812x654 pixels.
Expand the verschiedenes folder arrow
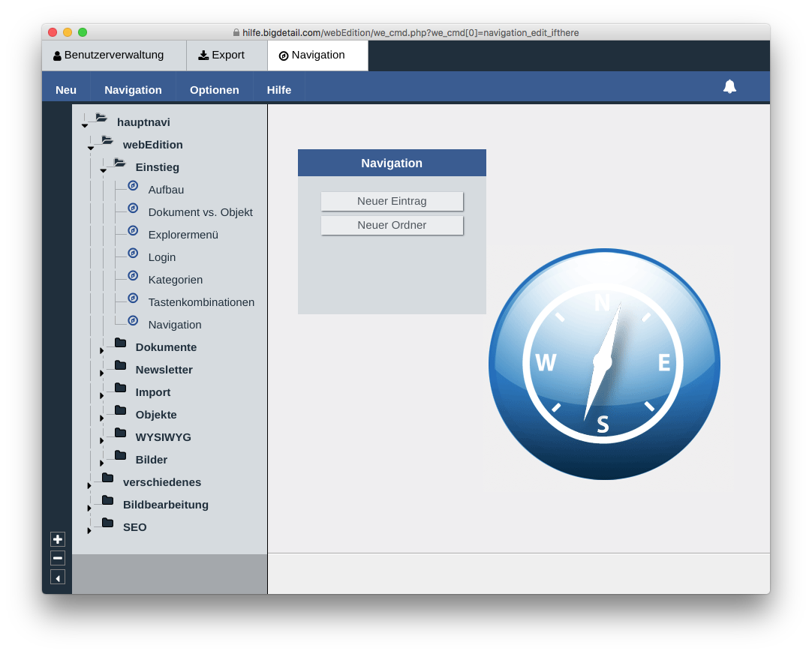(x=89, y=485)
